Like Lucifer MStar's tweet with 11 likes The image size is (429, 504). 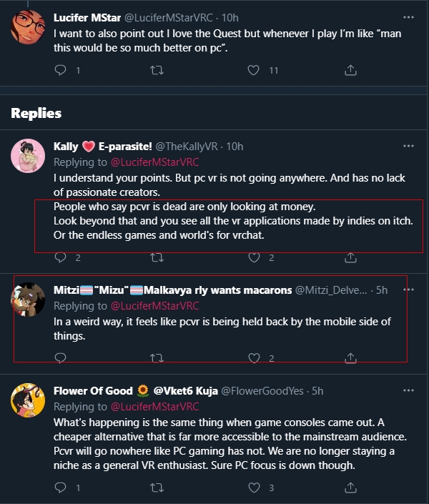[253, 70]
